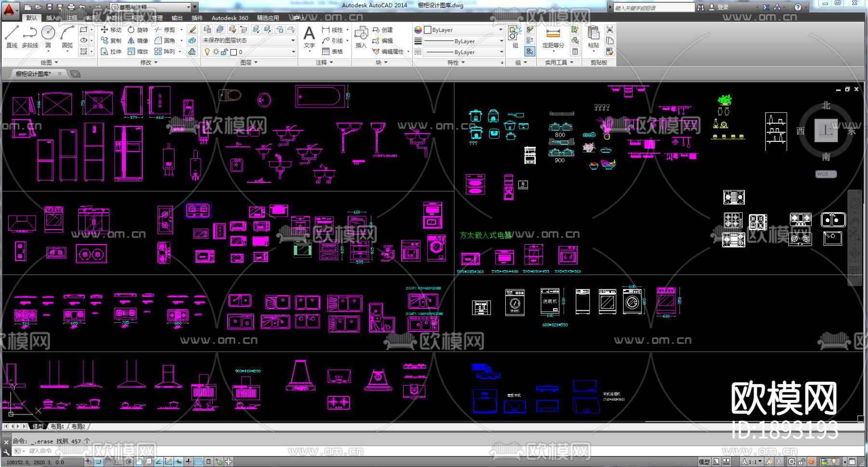868x467 pixels.
Task: Click the Help question mark button
Action: 798,7
